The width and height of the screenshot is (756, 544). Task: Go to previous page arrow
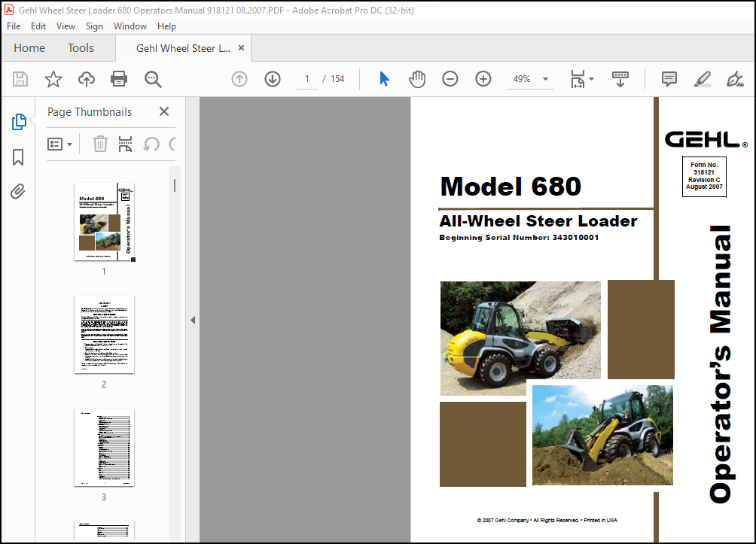pos(239,79)
